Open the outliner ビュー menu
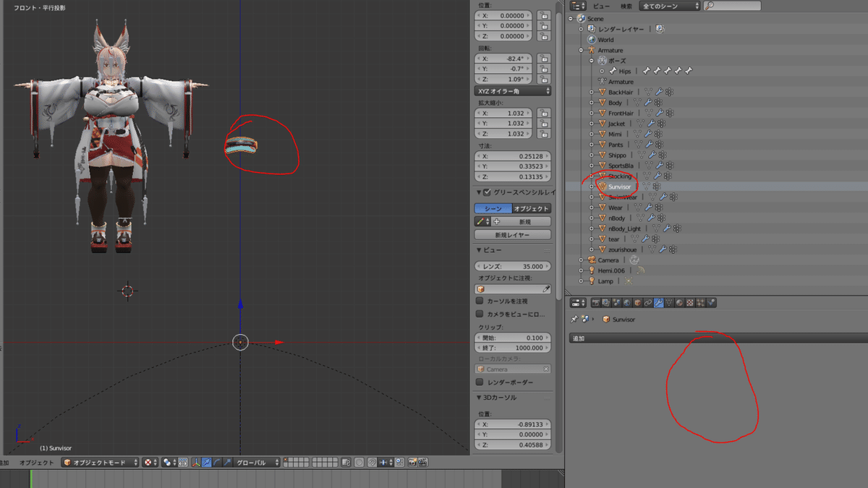The width and height of the screenshot is (868, 488). (601, 6)
